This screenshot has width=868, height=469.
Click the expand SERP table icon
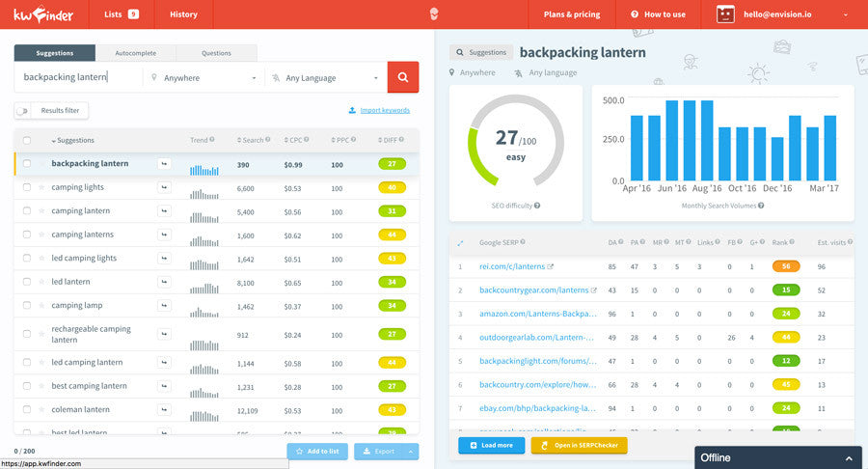(461, 242)
